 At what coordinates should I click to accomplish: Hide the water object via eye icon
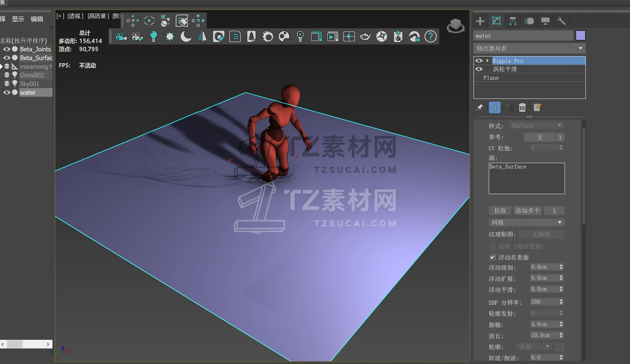pos(7,92)
